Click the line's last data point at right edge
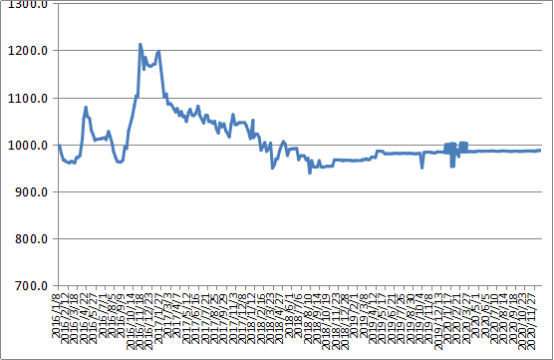The height and width of the screenshot is (360, 554). click(x=540, y=151)
